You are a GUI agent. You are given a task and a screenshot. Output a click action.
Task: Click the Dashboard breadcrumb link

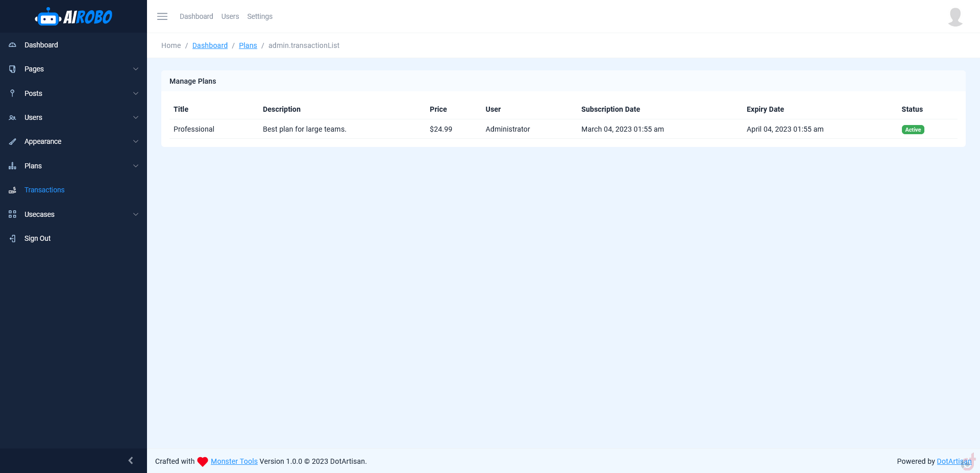tap(210, 45)
